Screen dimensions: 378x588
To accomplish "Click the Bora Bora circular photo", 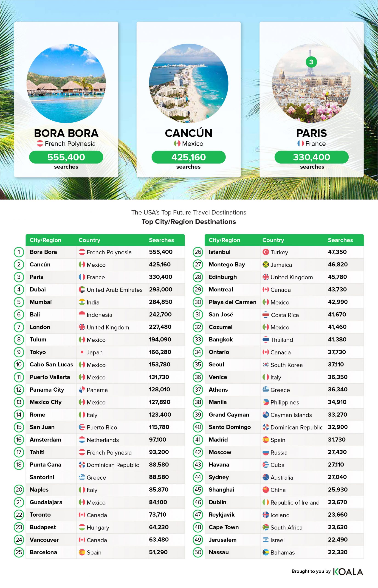I will (x=66, y=83).
